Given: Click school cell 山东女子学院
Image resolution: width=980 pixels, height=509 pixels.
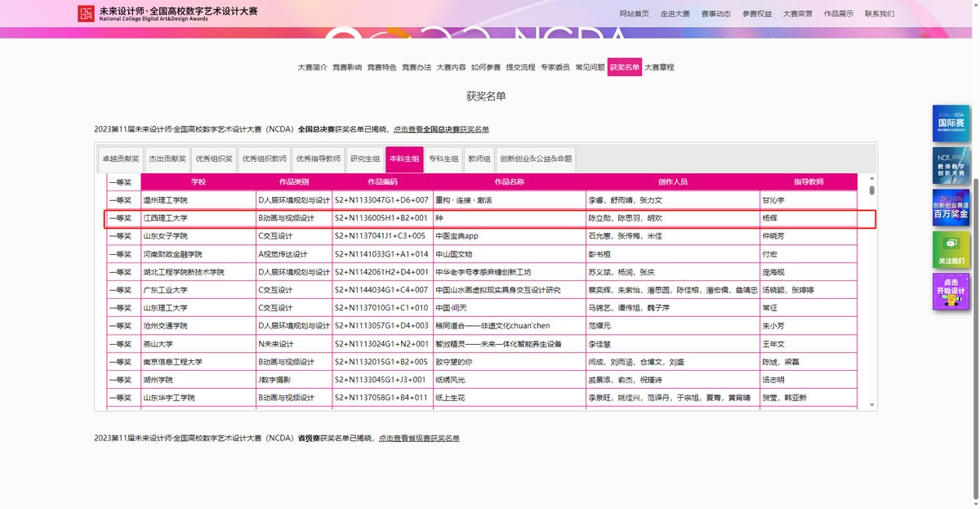Looking at the screenshot, I should point(198,236).
